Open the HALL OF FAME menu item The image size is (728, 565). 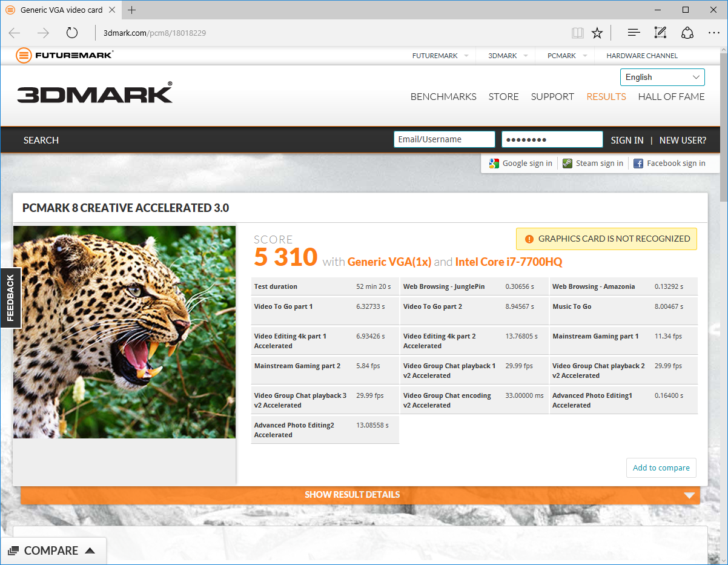pyautogui.click(x=672, y=97)
